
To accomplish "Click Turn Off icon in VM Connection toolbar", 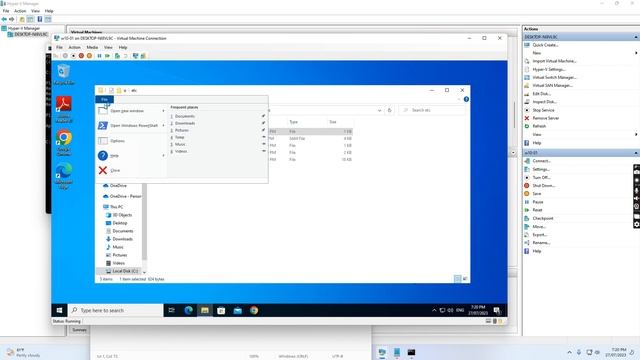I will (x=73, y=56).
